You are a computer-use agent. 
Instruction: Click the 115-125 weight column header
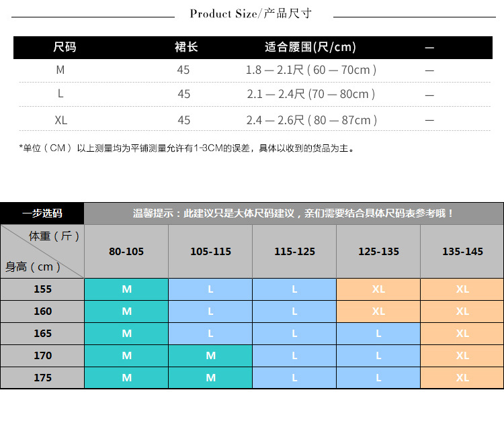(x=294, y=251)
